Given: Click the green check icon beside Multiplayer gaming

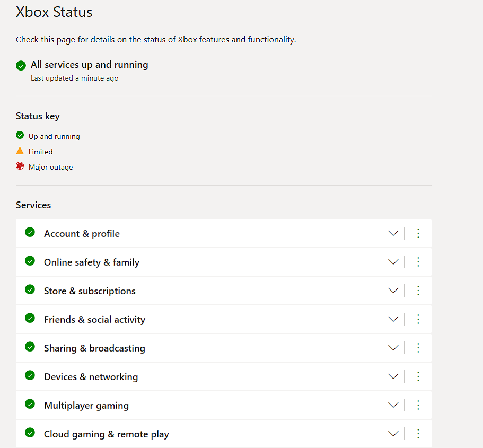Looking at the screenshot, I should (x=30, y=404).
